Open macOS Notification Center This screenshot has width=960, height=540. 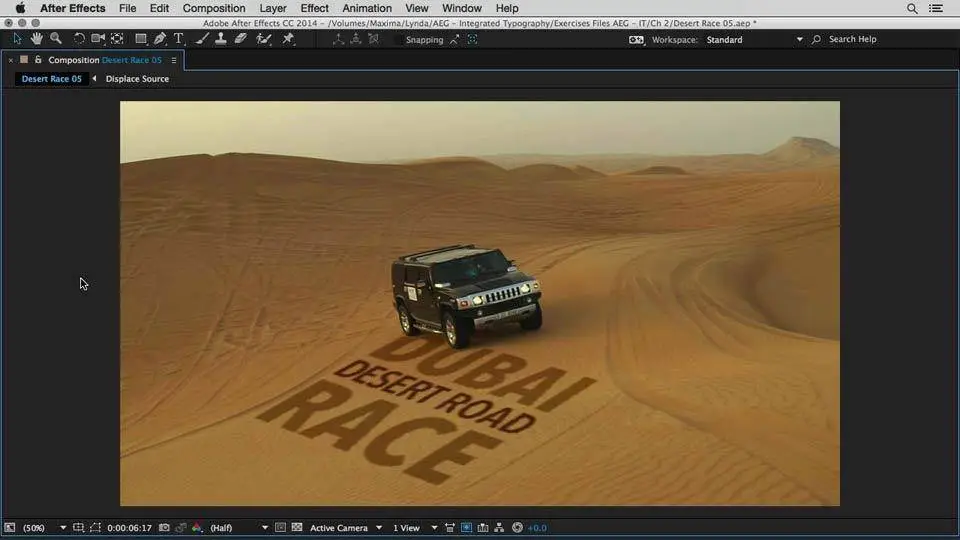936,8
